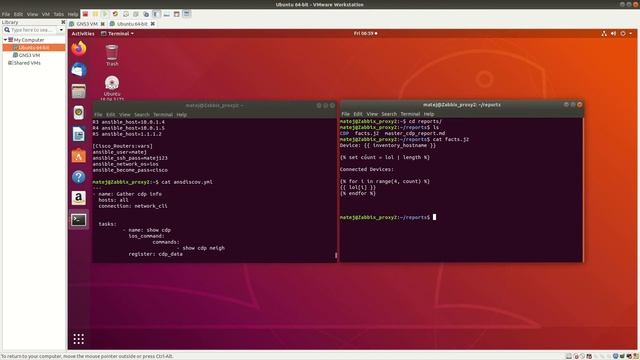This screenshot has width=640, height=360.
Task: Click the red power off toolbar icon
Action: pos(85,14)
